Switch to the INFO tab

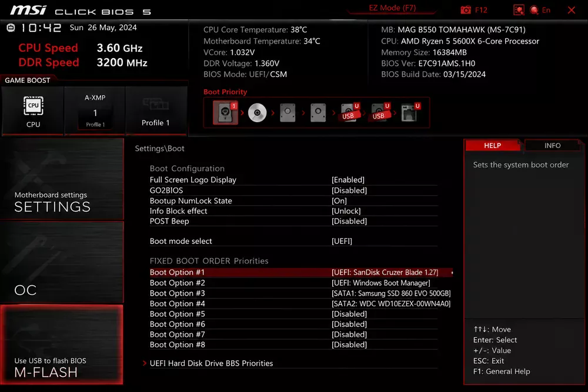click(552, 145)
